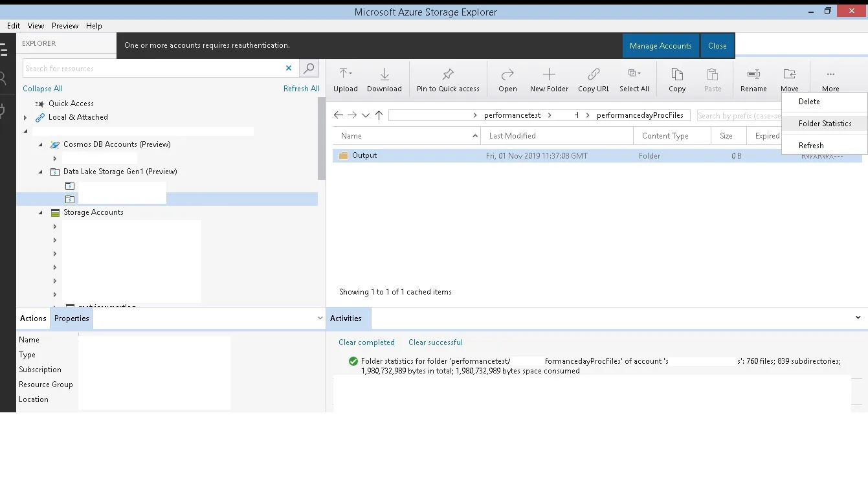Switch to the Properties tab

click(x=72, y=318)
